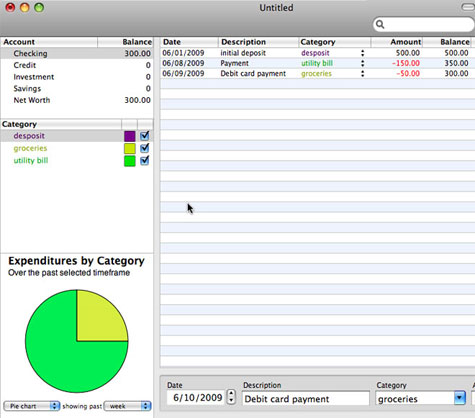Image resolution: width=475 pixels, height=418 pixels.
Task: Open the week timeframe dropdown
Action: point(128,406)
